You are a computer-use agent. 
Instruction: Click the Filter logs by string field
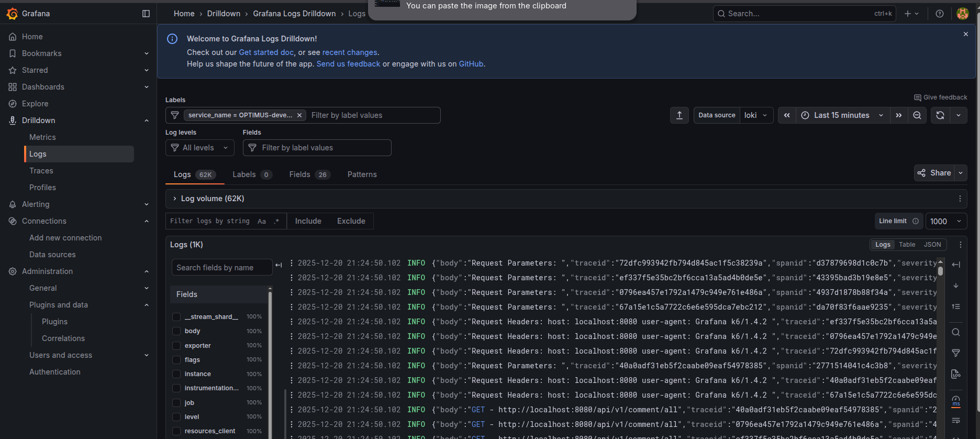pyautogui.click(x=210, y=221)
